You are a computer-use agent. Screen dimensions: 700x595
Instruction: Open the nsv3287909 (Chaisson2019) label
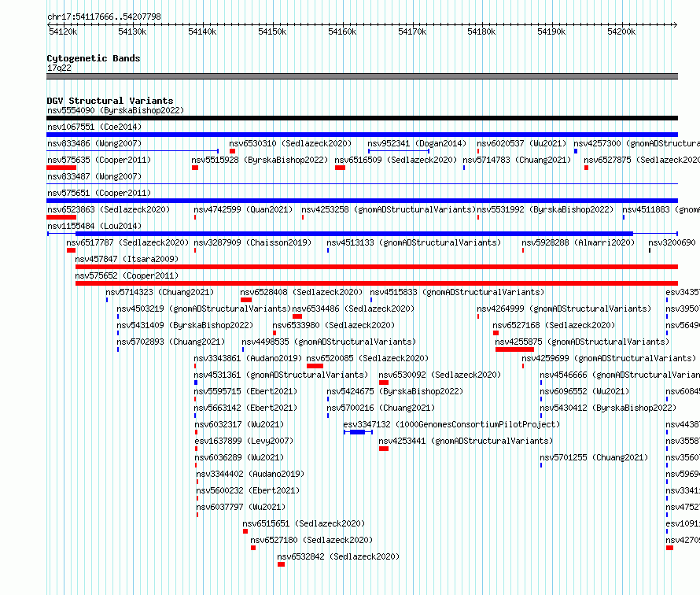252,242
